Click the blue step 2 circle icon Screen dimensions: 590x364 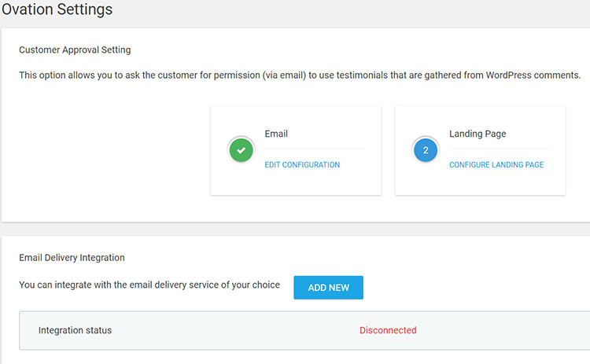[x=426, y=149]
